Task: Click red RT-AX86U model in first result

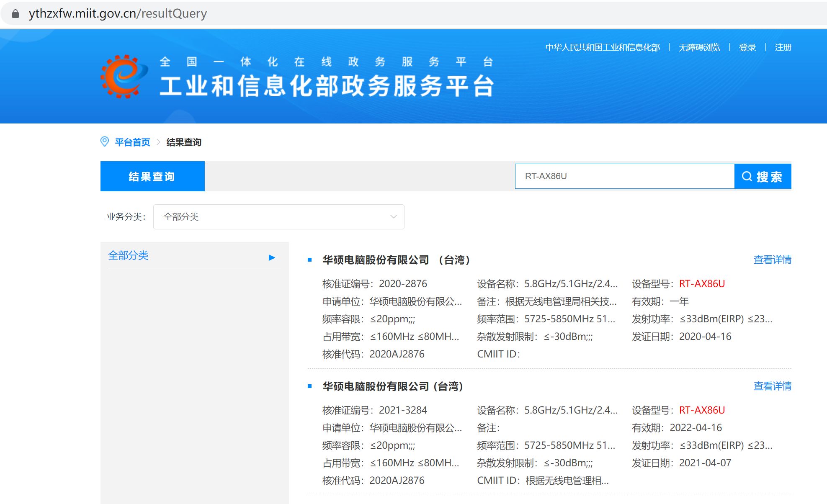Action: [x=702, y=284]
